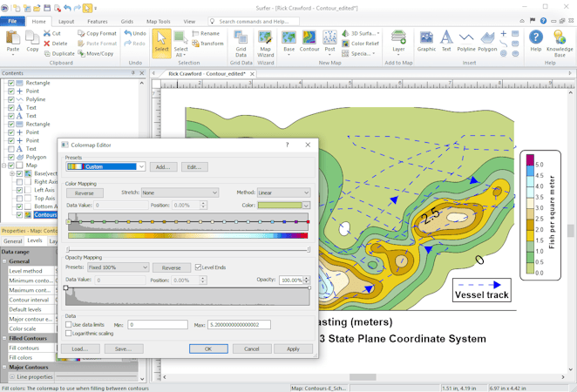Click the Duplicate command
The height and width of the screenshot is (392, 577).
point(59,54)
